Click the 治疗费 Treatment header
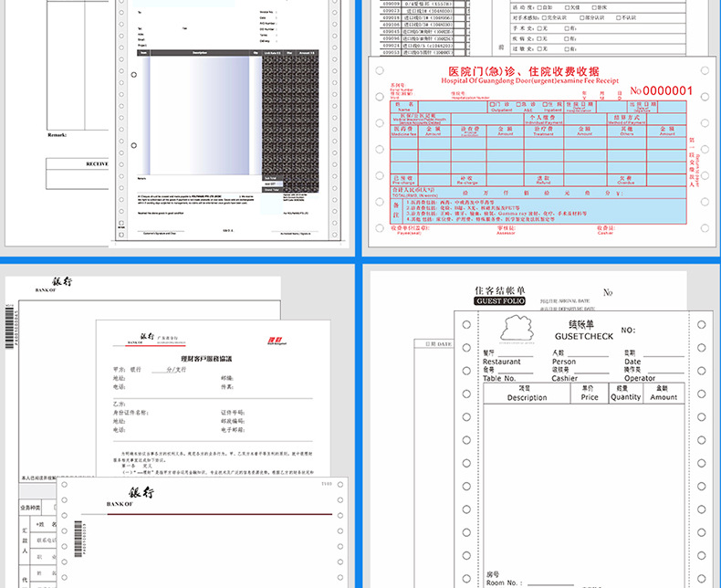The image size is (721, 588). click(x=544, y=131)
